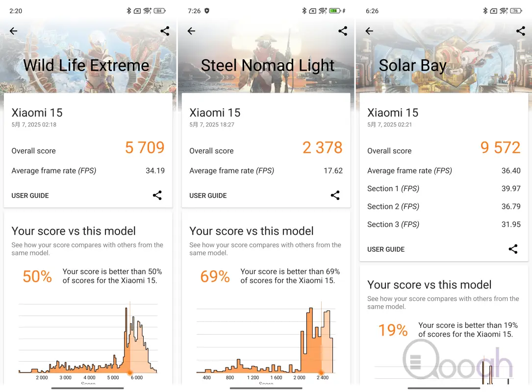Tap the Steel Nomad Light score histogram

266,339
